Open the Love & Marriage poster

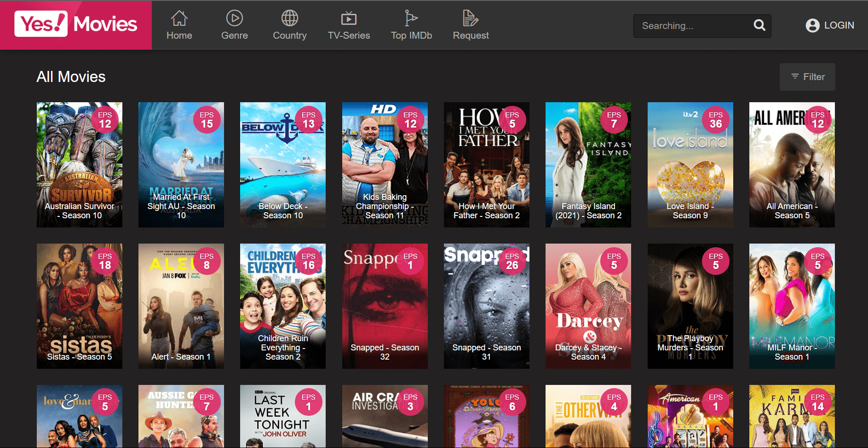(80, 416)
